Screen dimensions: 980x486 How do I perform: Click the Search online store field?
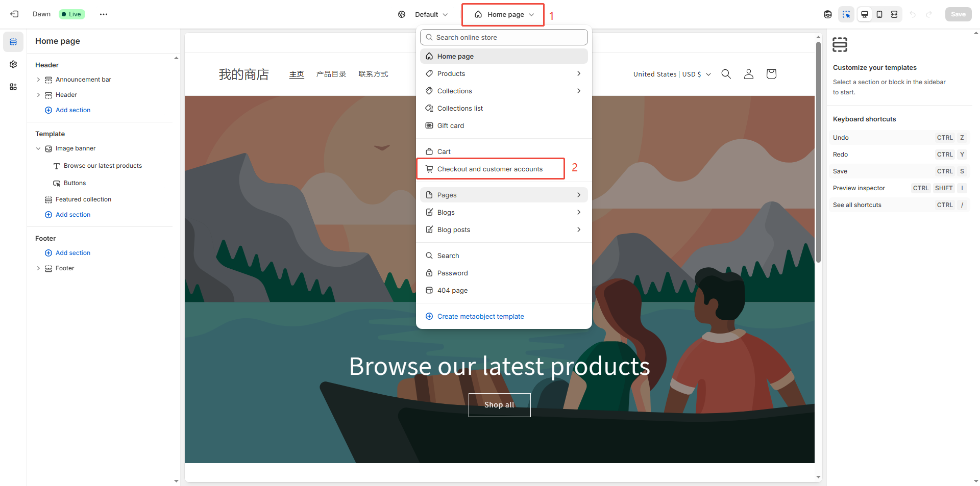(504, 37)
